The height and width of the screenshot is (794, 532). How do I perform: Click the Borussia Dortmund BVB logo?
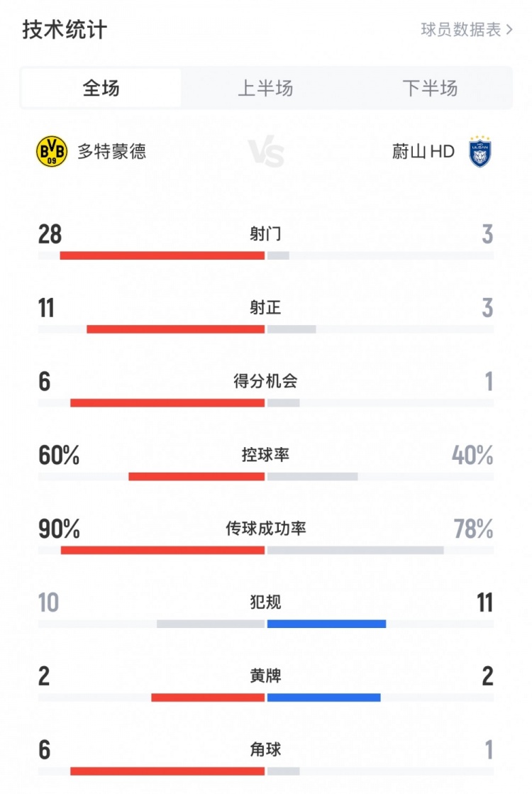tap(52, 151)
